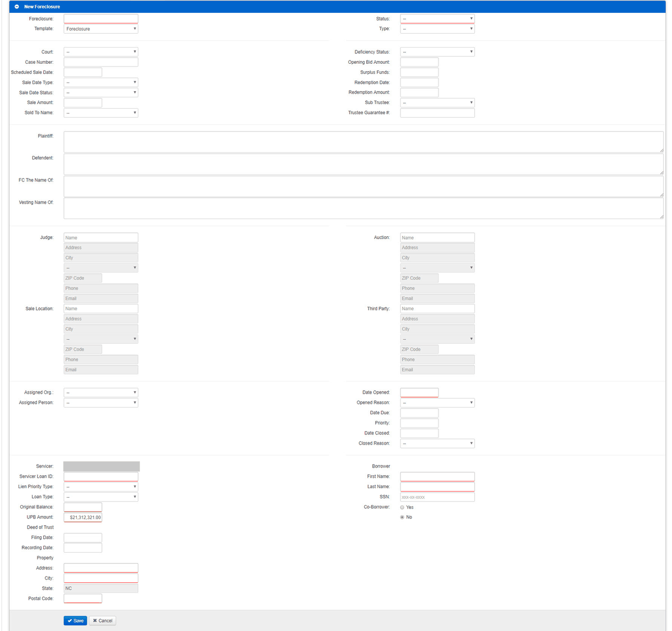This screenshot has width=672, height=631.
Task: Click the Date Opened field
Action: click(419, 392)
